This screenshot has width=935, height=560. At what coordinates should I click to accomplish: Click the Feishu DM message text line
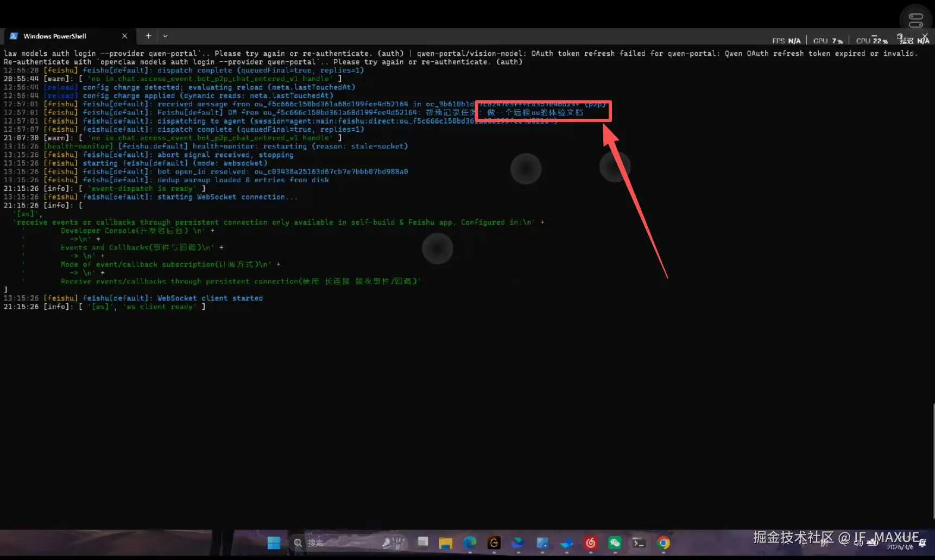pos(293,113)
